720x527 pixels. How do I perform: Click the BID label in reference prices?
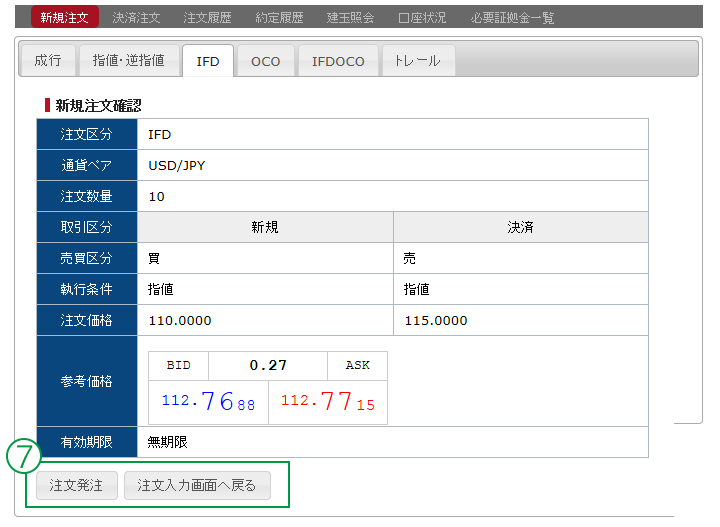click(179, 365)
